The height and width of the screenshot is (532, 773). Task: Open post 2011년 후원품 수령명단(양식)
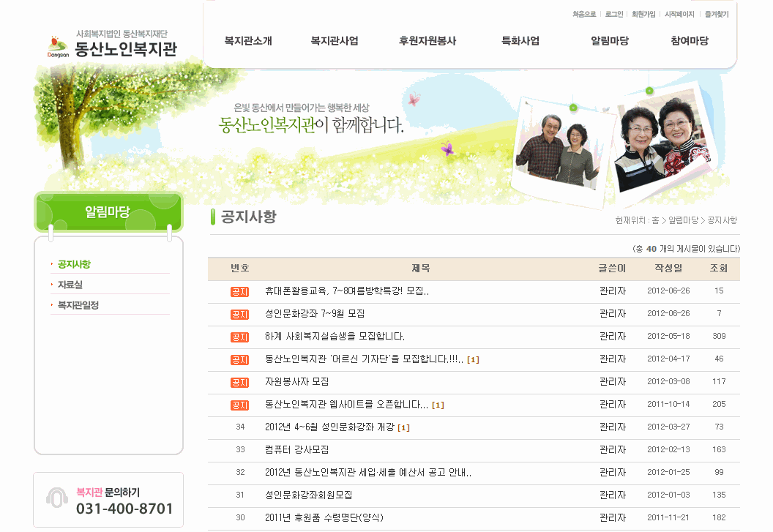(x=324, y=517)
